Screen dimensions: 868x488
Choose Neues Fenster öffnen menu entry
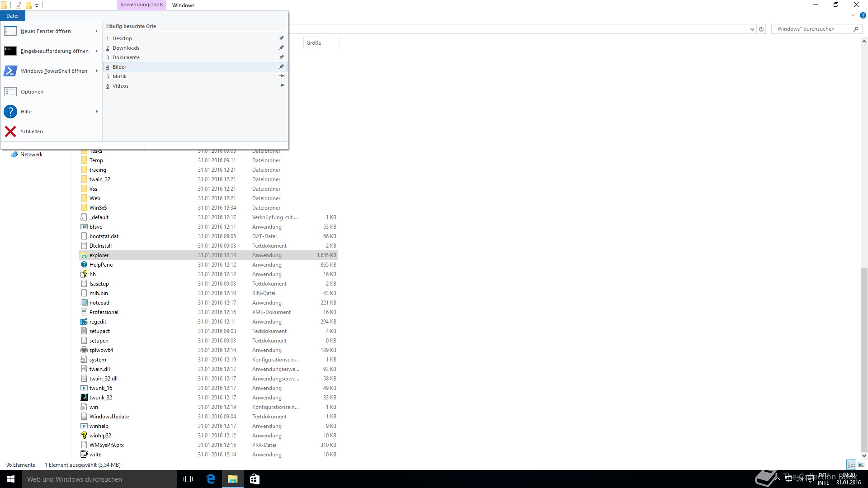coord(51,31)
